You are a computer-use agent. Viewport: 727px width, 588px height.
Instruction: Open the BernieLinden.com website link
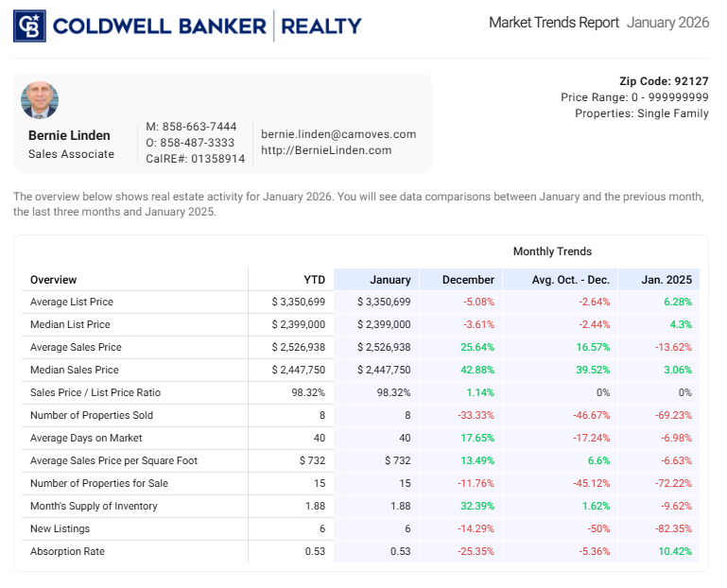point(326,150)
